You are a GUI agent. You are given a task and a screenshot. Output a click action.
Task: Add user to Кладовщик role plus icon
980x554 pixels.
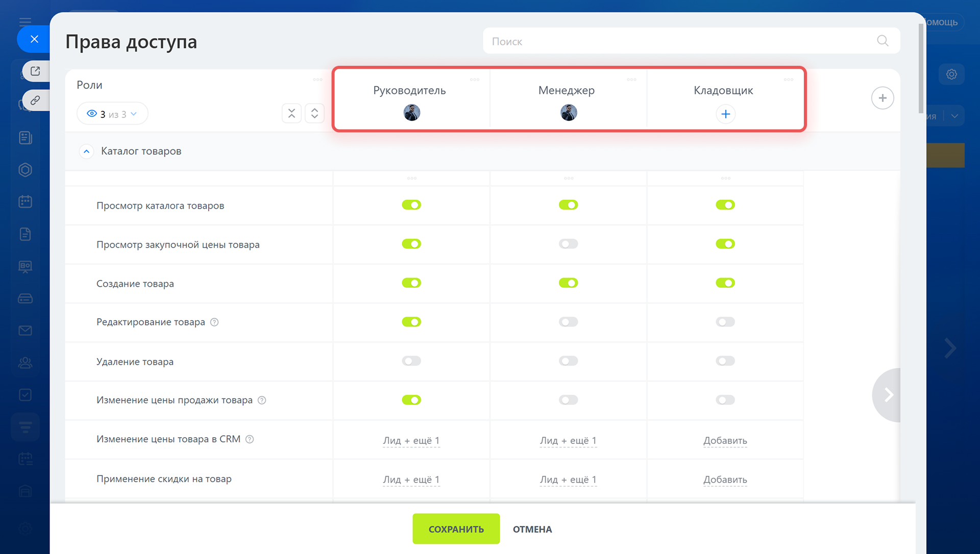(725, 114)
